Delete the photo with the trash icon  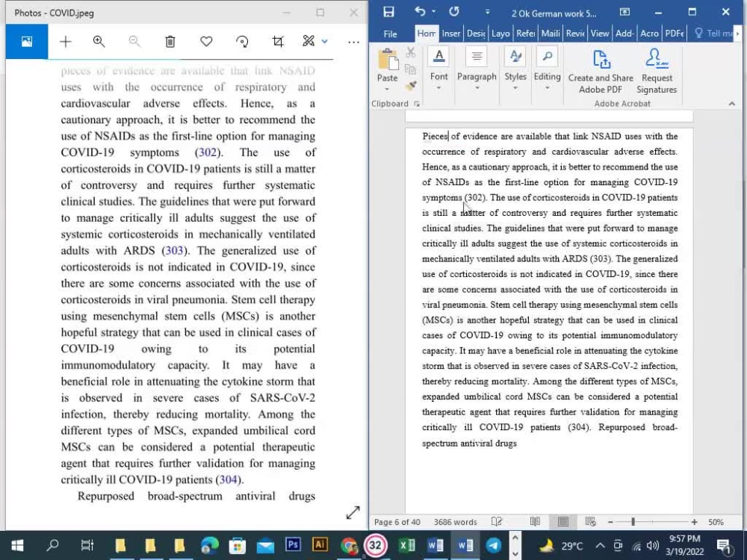(x=170, y=41)
